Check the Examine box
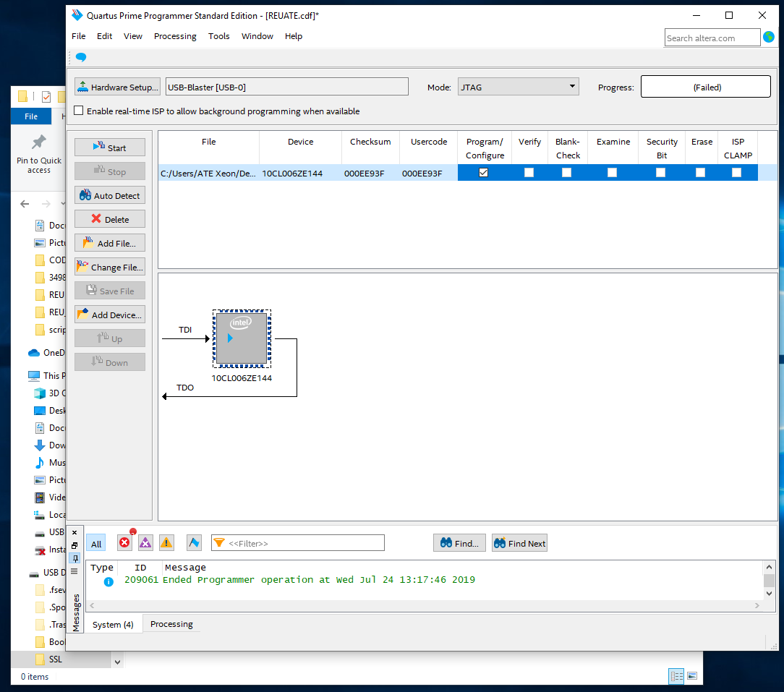Viewport: 784px width, 692px height. (612, 173)
